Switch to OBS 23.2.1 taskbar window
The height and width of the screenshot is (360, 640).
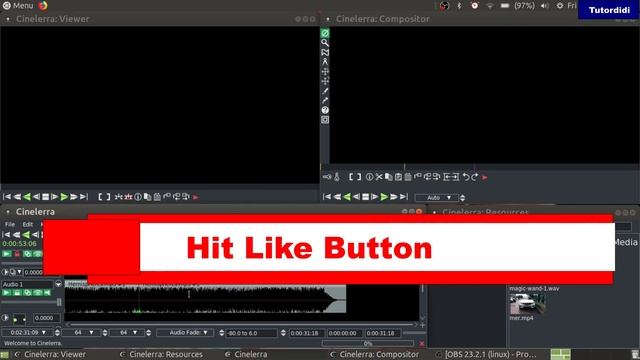486,354
